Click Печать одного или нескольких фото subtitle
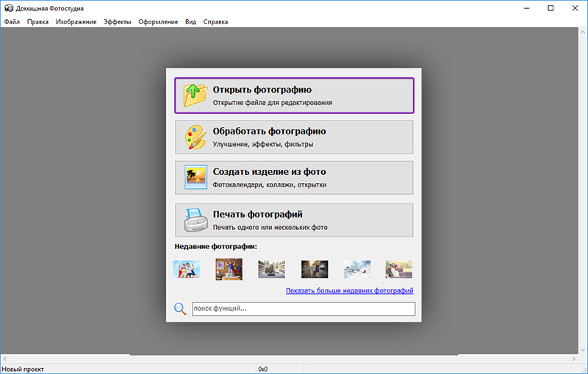This screenshot has height=374, width=588. 270,227
